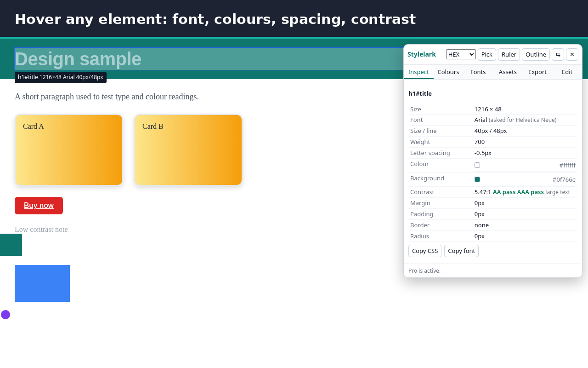Click the Low contrast note text

(x=41, y=229)
